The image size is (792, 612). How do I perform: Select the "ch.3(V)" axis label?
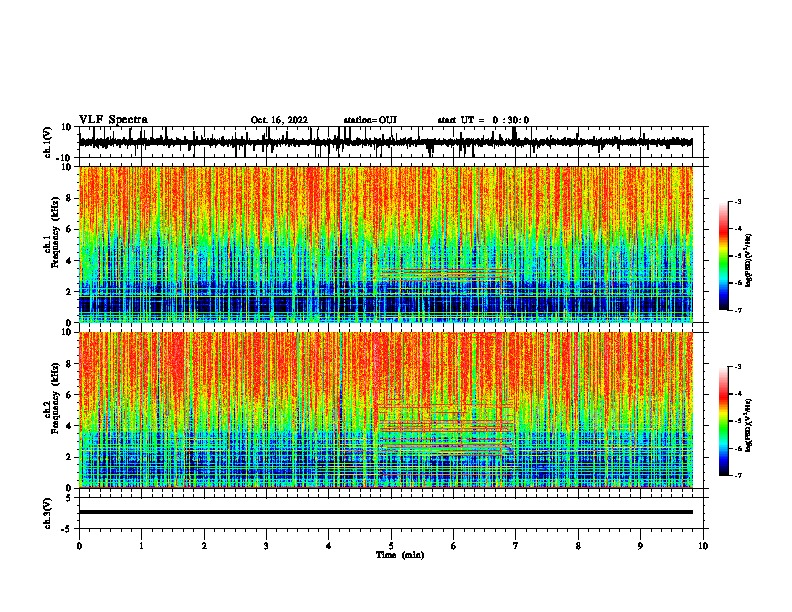(x=48, y=513)
